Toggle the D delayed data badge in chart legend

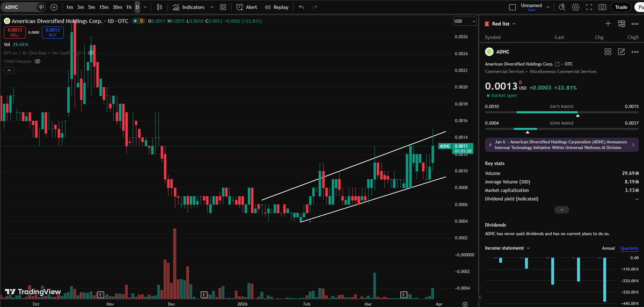(142, 20)
